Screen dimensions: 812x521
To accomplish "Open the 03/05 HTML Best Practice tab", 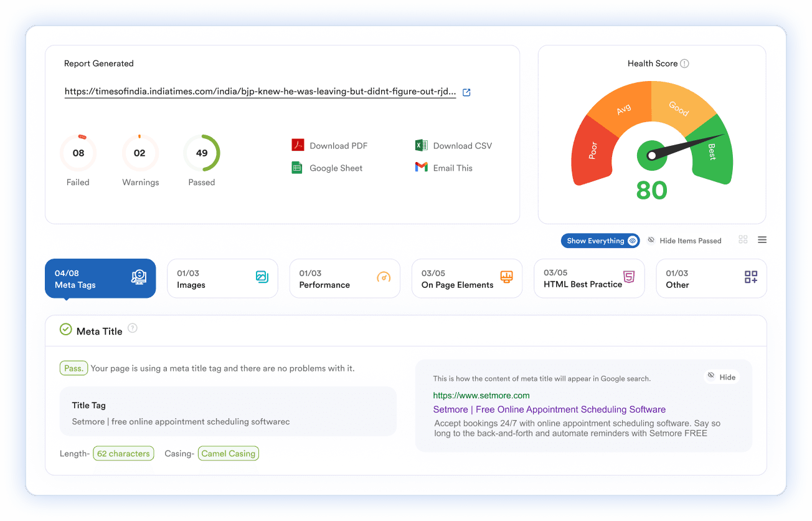I will point(589,279).
